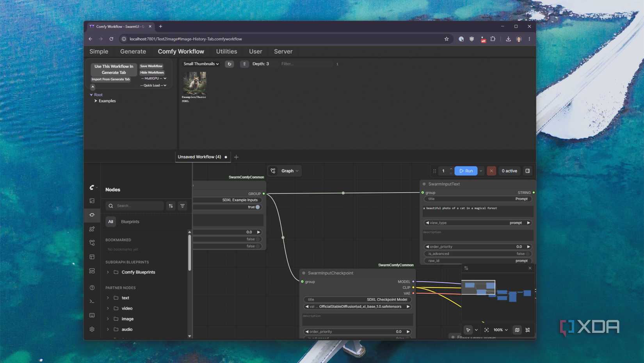Click Import From Generate Tab button

click(x=111, y=79)
